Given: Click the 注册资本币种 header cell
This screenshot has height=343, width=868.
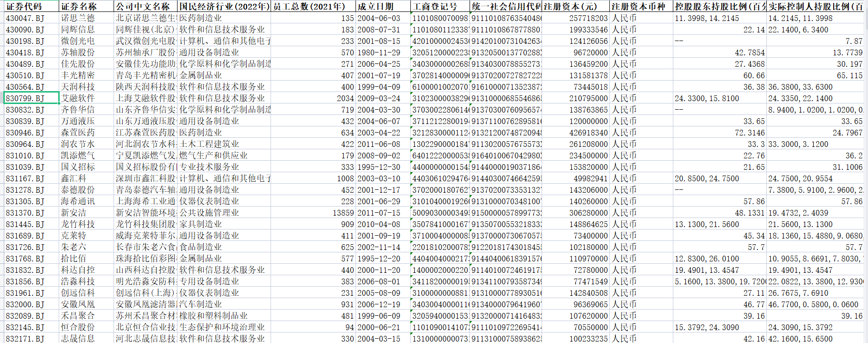Looking at the screenshot, I should coord(641,6).
